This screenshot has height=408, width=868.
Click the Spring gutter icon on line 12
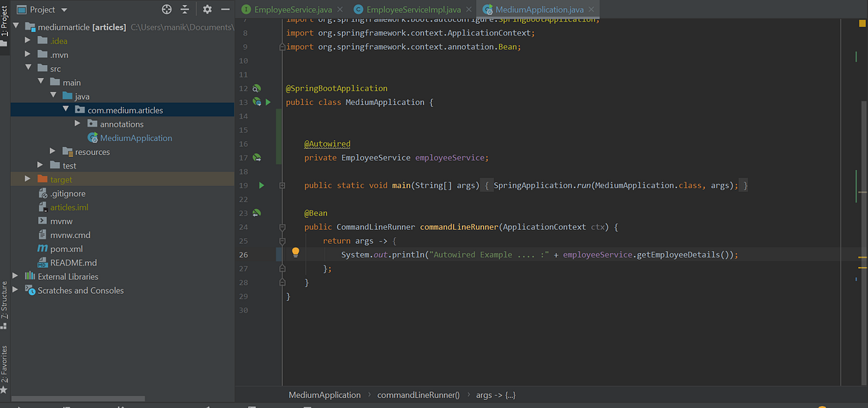pos(256,88)
